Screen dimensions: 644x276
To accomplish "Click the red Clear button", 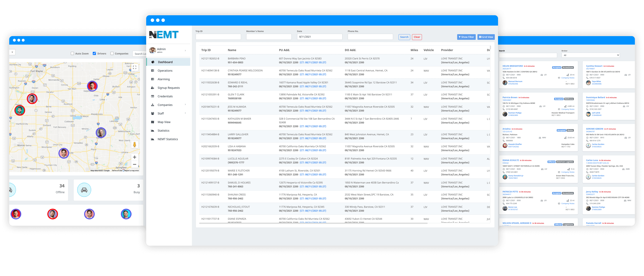I will pos(417,37).
